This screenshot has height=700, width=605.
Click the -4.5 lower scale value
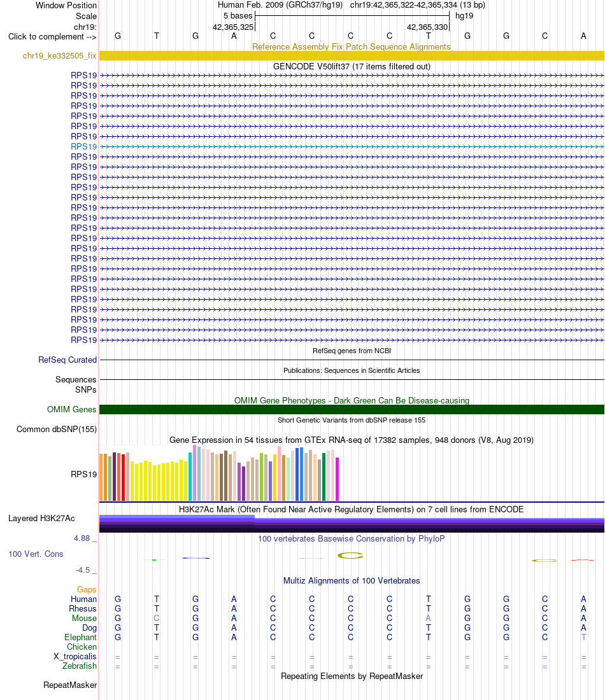tap(83, 570)
